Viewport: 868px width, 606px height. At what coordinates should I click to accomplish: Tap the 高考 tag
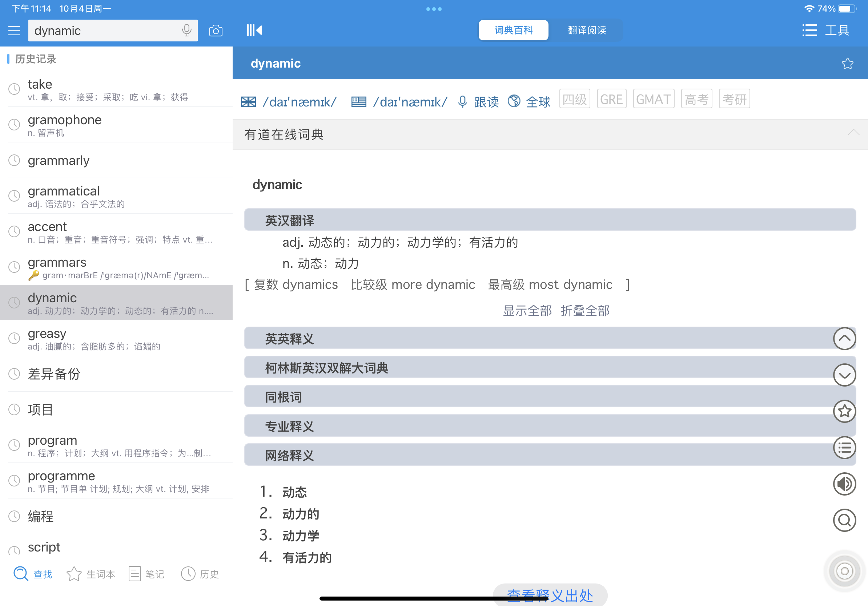pos(696,99)
